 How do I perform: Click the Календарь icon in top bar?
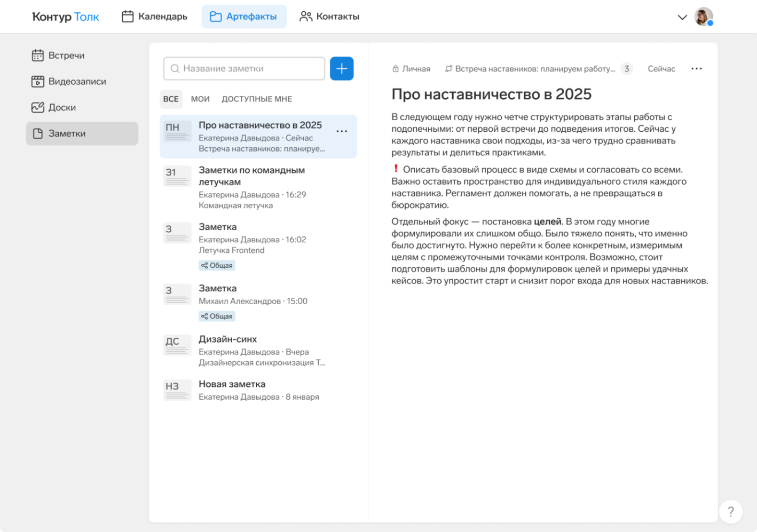pyautogui.click(x=128, y=17)
